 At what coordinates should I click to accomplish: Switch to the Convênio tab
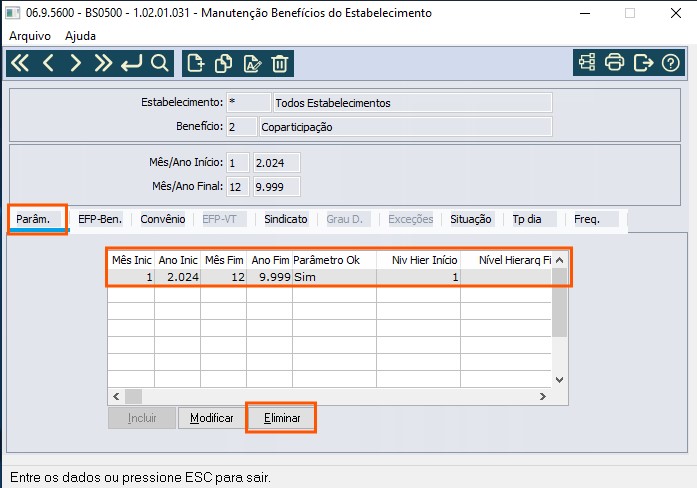point(163,219)
